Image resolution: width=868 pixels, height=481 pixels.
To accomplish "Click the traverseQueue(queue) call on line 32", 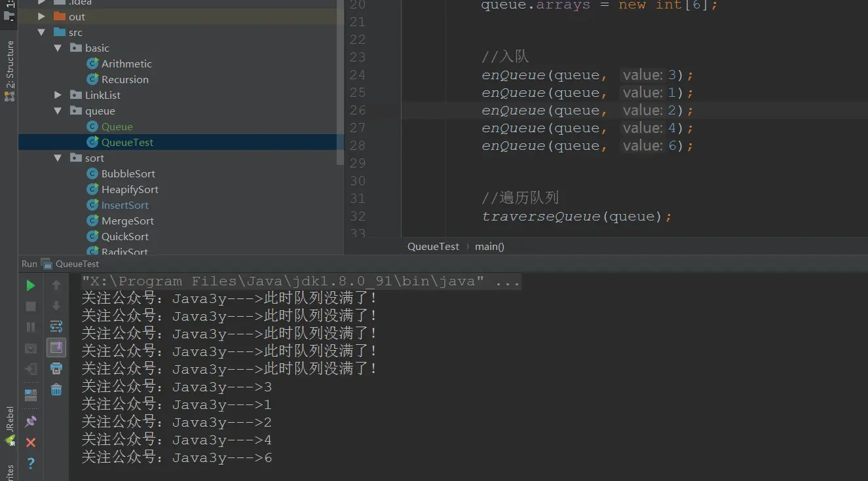I will pyautogui.click(x=577, y=216).
